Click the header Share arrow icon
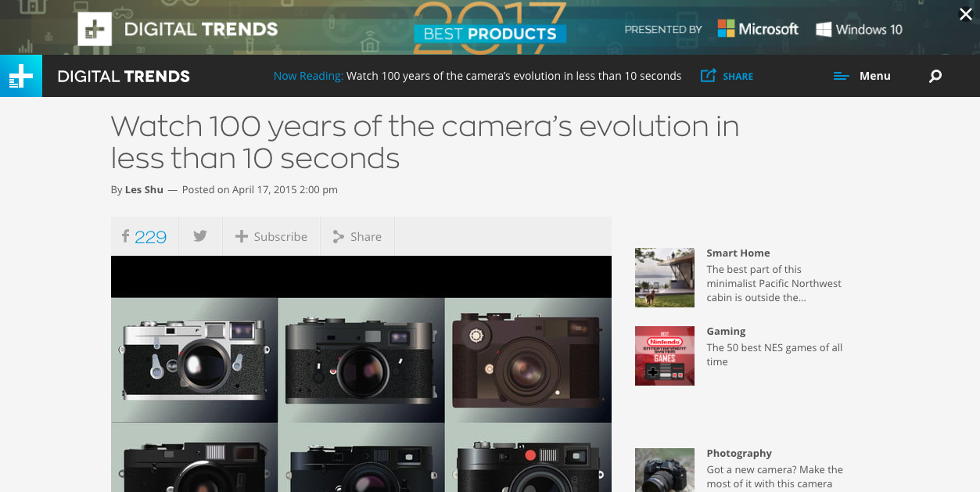The width and height of the screenshot is (980, 492). tap(709, 75)
